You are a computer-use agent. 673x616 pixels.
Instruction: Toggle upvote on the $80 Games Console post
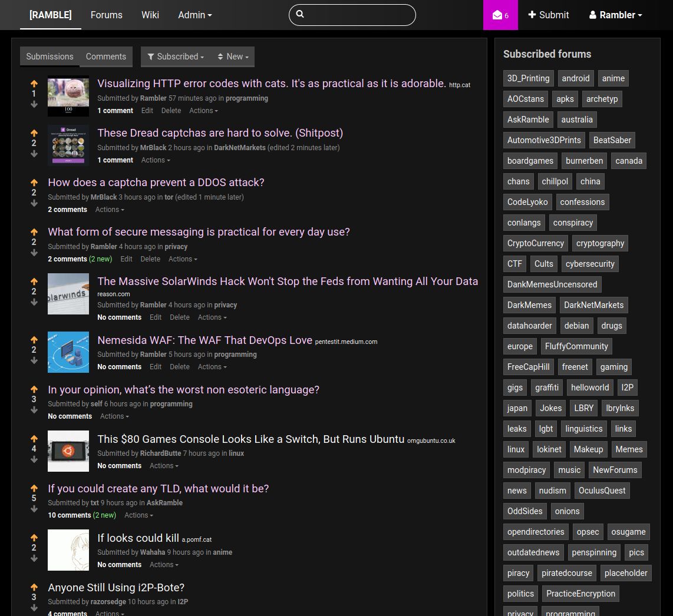click(x=34, y=438)
